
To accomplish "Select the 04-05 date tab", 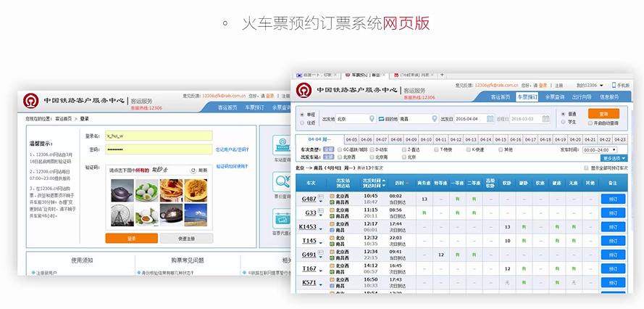I will click(x=351, y=140).
